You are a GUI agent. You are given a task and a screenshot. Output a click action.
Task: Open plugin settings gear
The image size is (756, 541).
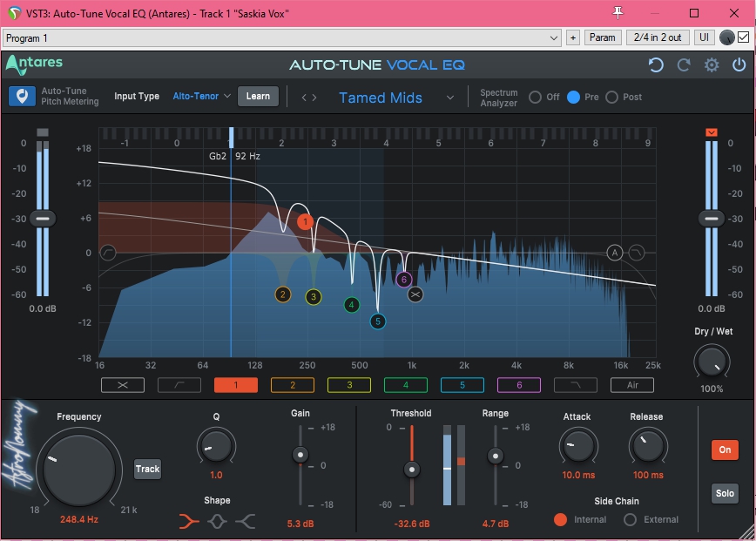tap(712, 64)
